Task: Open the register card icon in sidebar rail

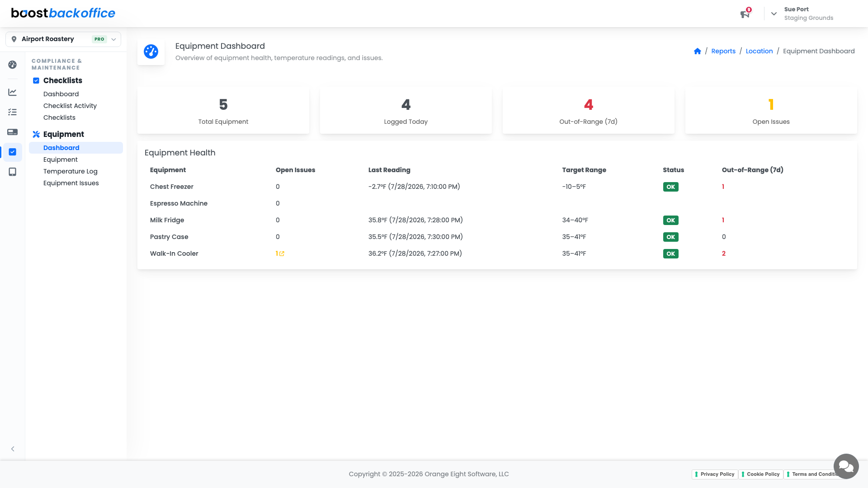Action: pyautogui.click(x=13, y=132)
